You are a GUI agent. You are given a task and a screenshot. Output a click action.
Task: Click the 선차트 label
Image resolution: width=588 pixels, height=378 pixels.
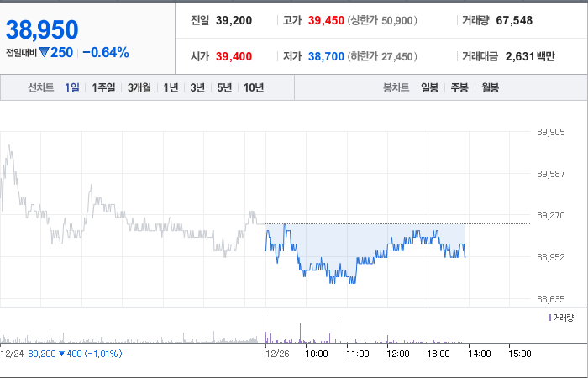point(41,87)
